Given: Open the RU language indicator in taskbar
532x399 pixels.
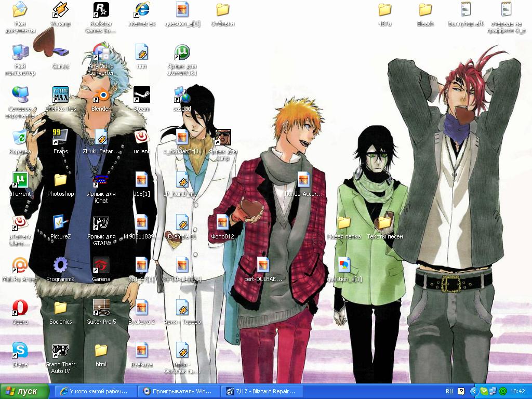Looking at the screenshot, I should click(x=449, y=391).
